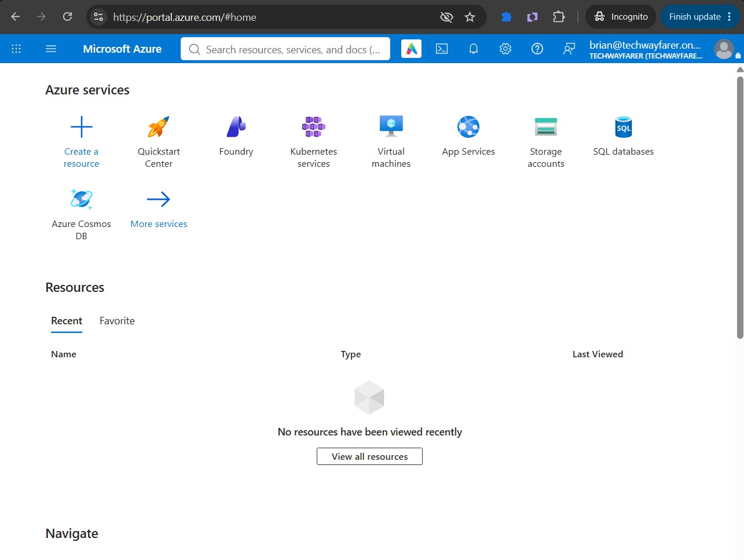744x560 pixels.
Task: Go back with browser back arrow
Action: coord(16,17)
